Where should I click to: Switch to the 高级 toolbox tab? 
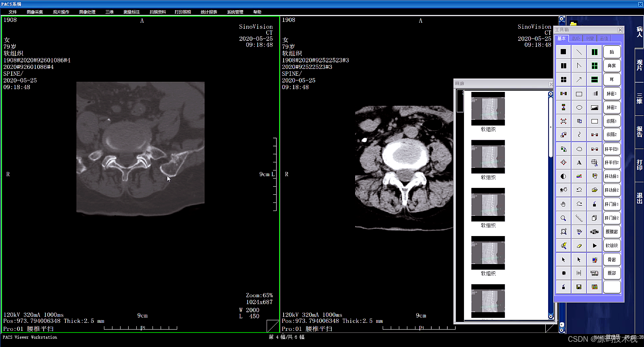coord(576,38)
